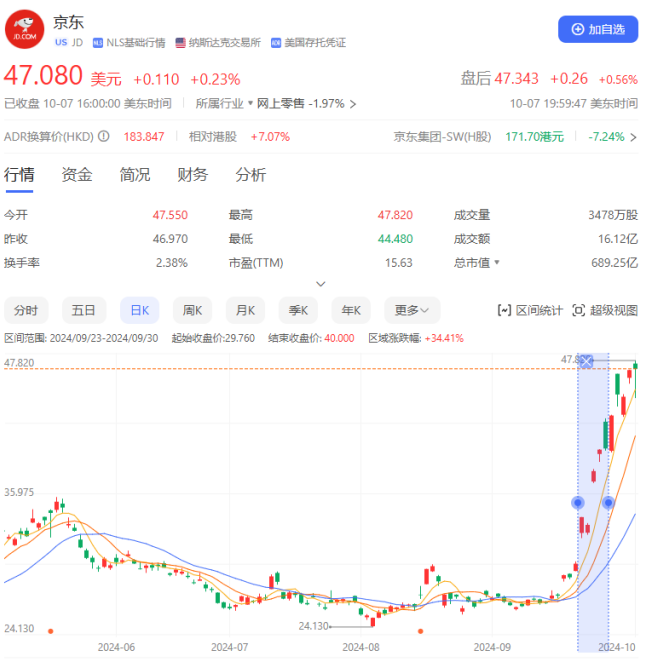Click the main price 47.080
This screenshot has width=645, height=661.
click(43, 75)
